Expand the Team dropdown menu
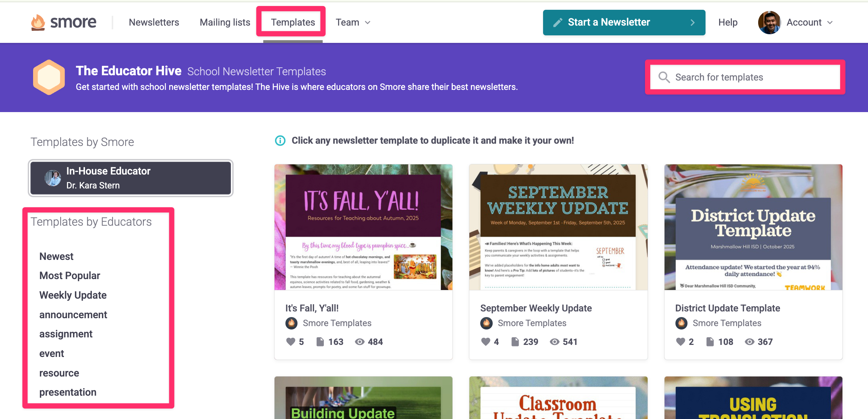Image resolution: width=868 pixels, height=419 pixels. tap(353, 23)
